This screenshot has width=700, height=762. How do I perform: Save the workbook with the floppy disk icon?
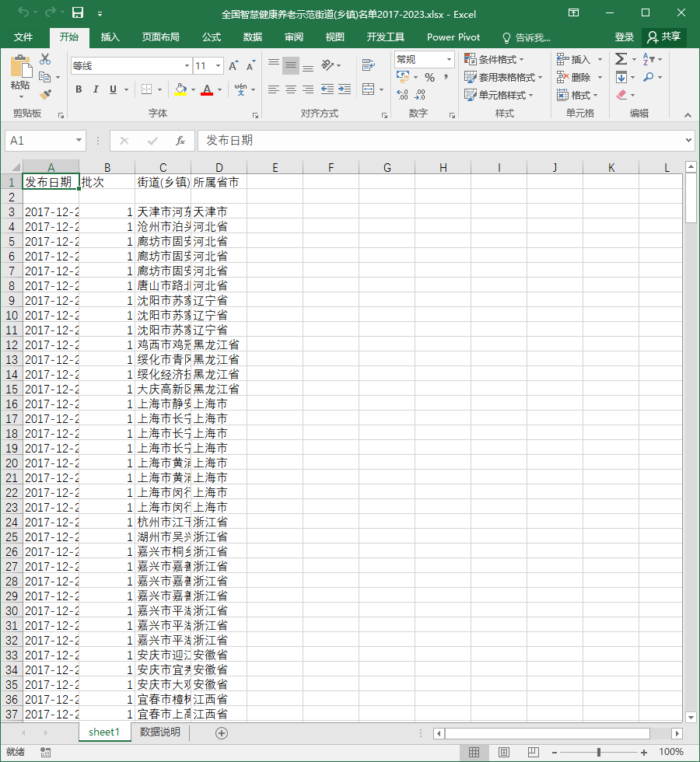[78, 13]
